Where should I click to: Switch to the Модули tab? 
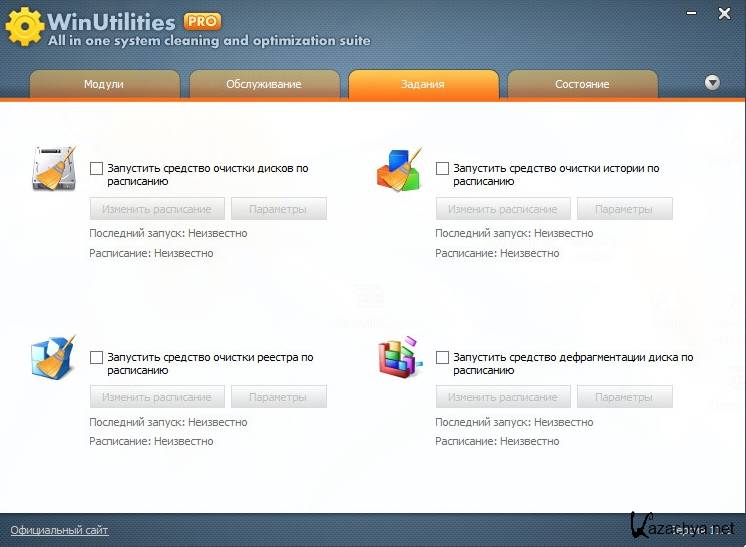click(x=105, y=85)
